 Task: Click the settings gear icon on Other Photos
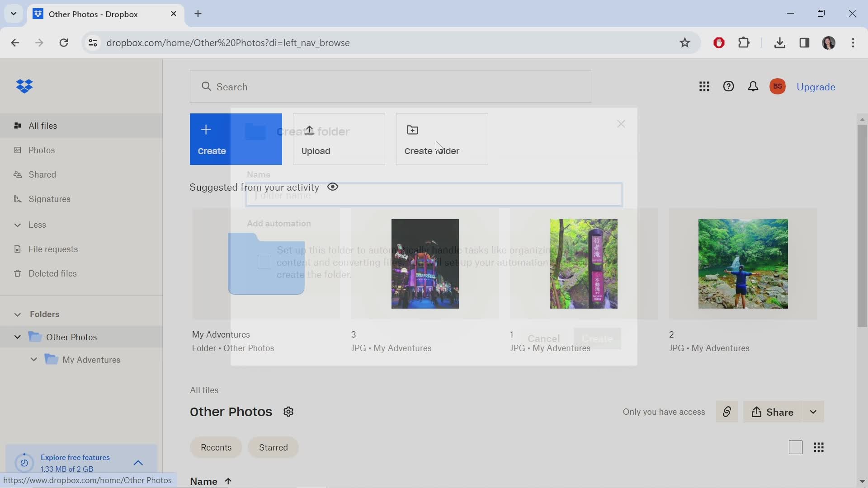pos(288,412)
